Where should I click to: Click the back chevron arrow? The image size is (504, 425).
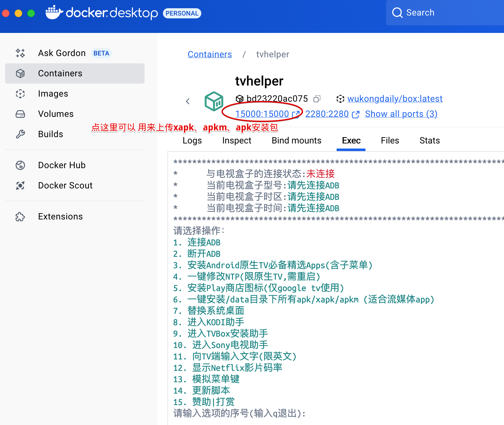pos(188,101)
